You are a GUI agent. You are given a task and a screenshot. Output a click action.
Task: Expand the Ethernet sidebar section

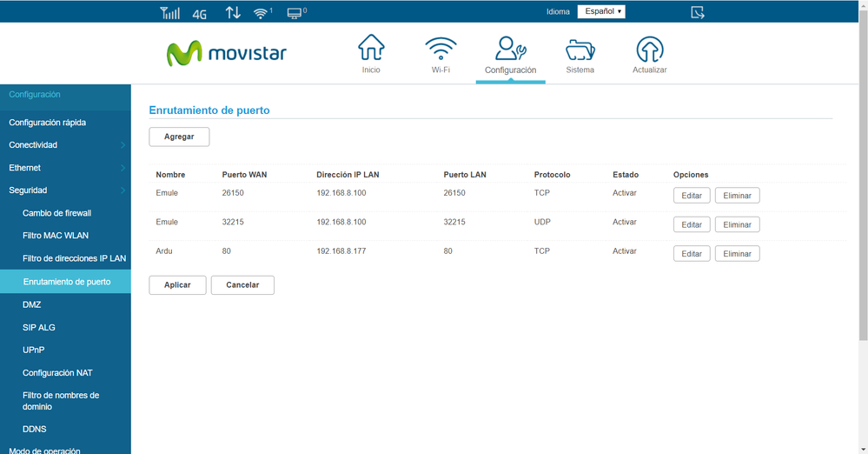point(65,168)
